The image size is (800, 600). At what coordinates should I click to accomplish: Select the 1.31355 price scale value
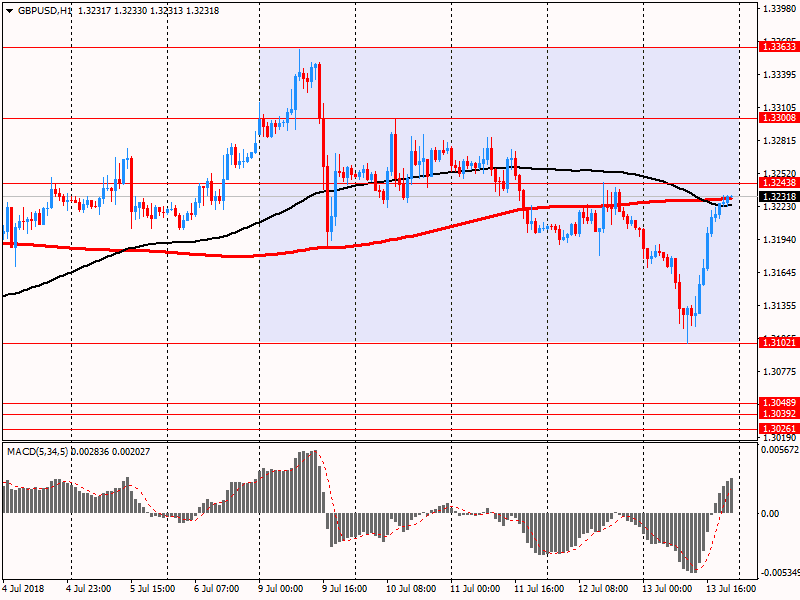[779, 306]
